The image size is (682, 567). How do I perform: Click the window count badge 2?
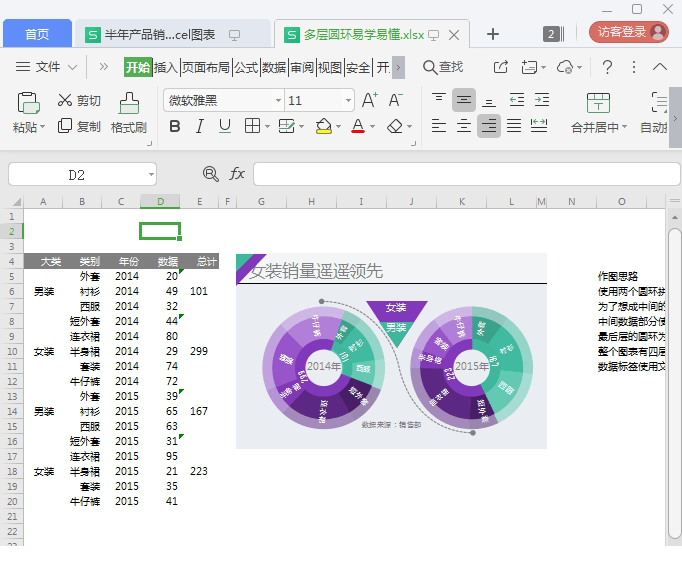coord(551,34)
